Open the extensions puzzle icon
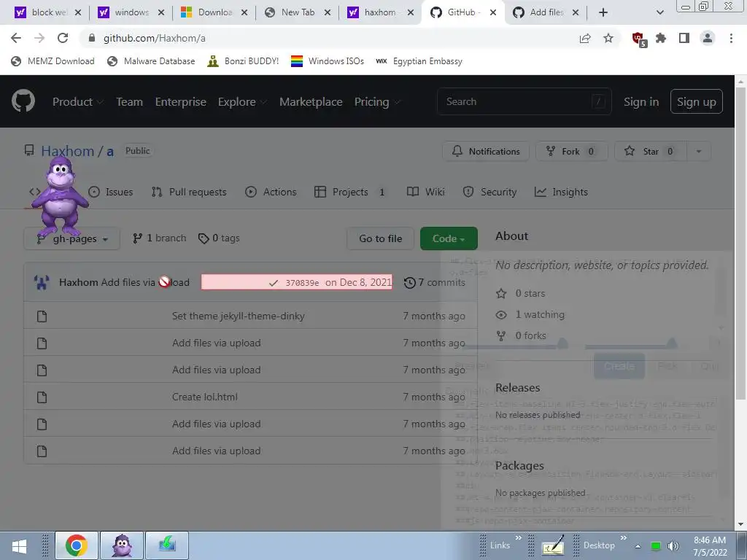The width and height of the screenshot is (747, 560). (x=661, y=38)
